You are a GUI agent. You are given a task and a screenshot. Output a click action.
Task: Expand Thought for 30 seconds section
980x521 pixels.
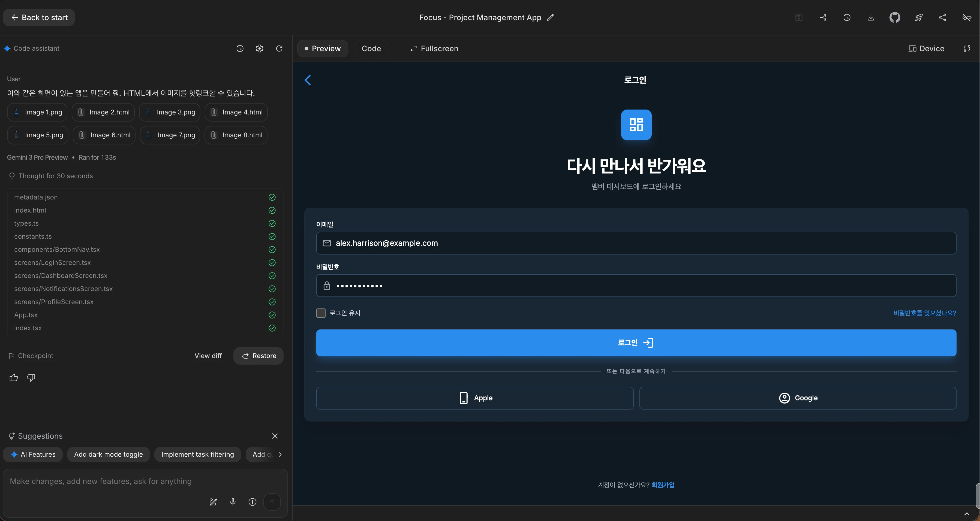click(56, 176)
